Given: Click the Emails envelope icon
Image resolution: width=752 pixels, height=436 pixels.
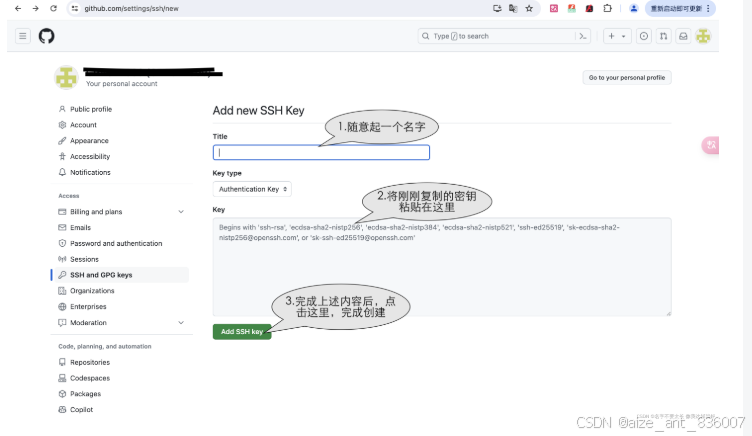Looking at the screenshot, I should click(x=62, y=227).
